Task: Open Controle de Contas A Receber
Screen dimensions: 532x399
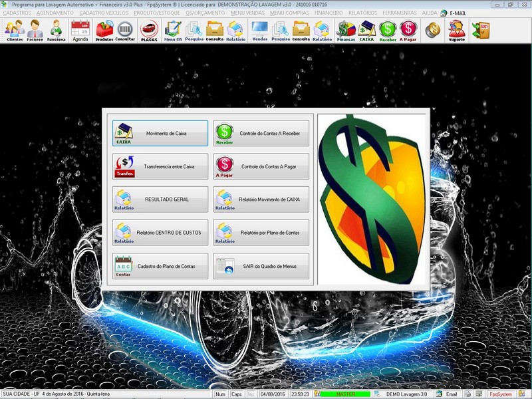Action: tap(261, 133)
